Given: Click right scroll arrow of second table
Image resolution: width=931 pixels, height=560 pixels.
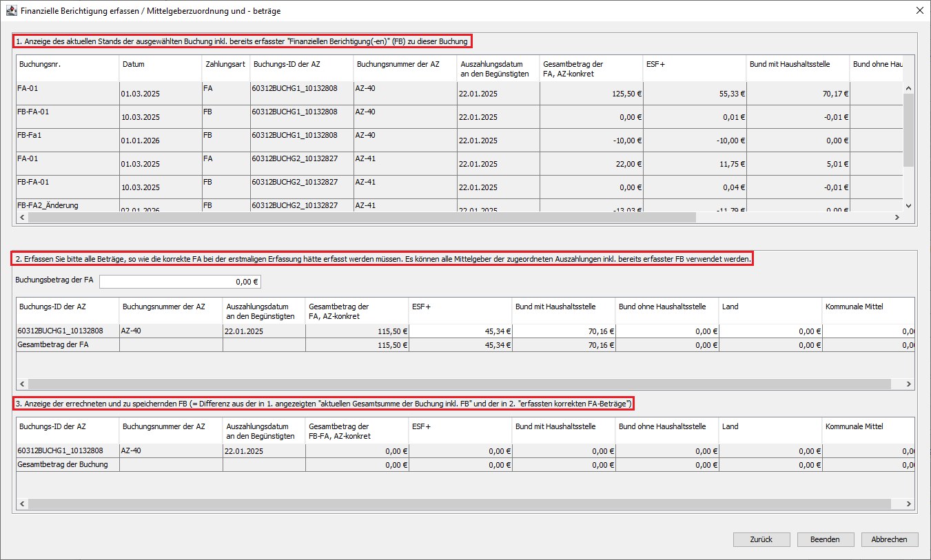Looking at the screenshot, I should point(908,384).
